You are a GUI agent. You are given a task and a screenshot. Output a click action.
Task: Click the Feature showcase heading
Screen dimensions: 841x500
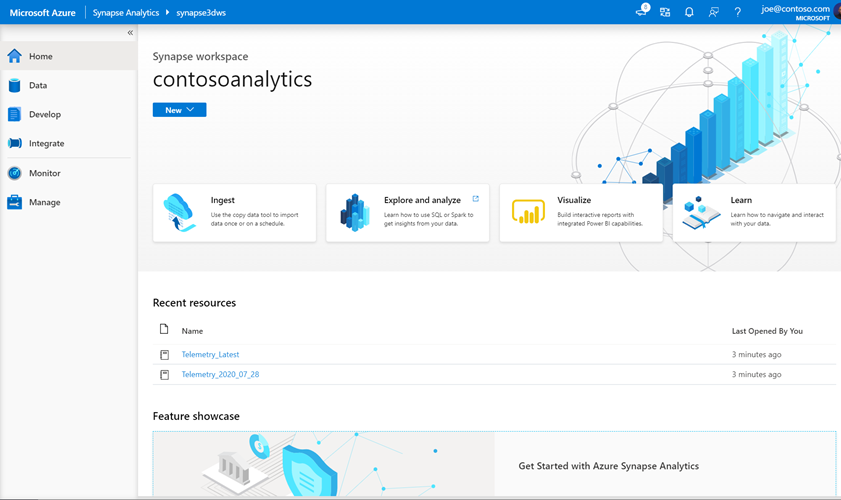196,416
